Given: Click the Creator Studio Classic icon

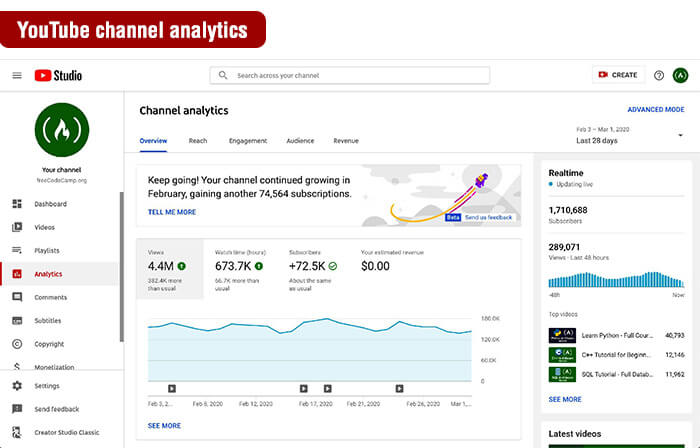Looking at the screenshot, I should [17, 432].
